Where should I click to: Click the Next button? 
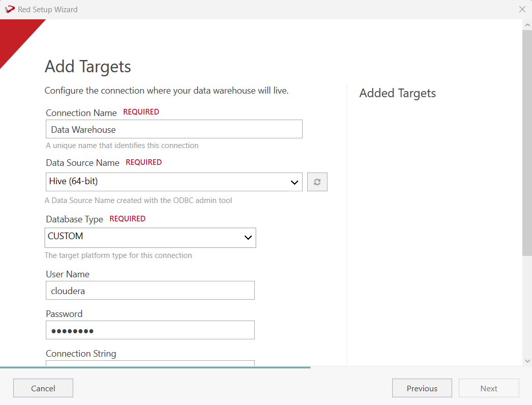[x=488, y=388]
